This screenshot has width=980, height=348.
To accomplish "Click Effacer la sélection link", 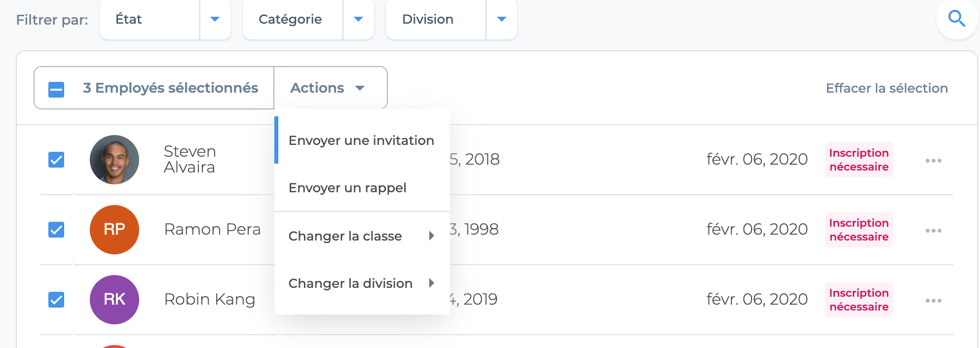I will [887, 88].
